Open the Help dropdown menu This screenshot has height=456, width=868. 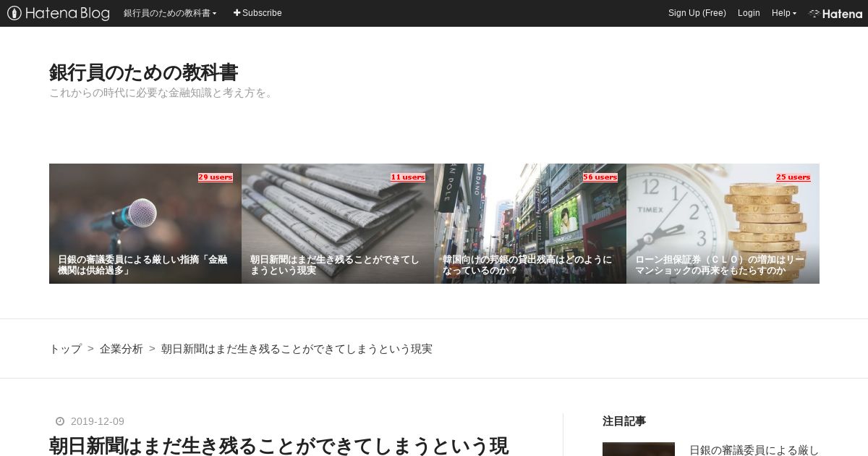(784, 13)
